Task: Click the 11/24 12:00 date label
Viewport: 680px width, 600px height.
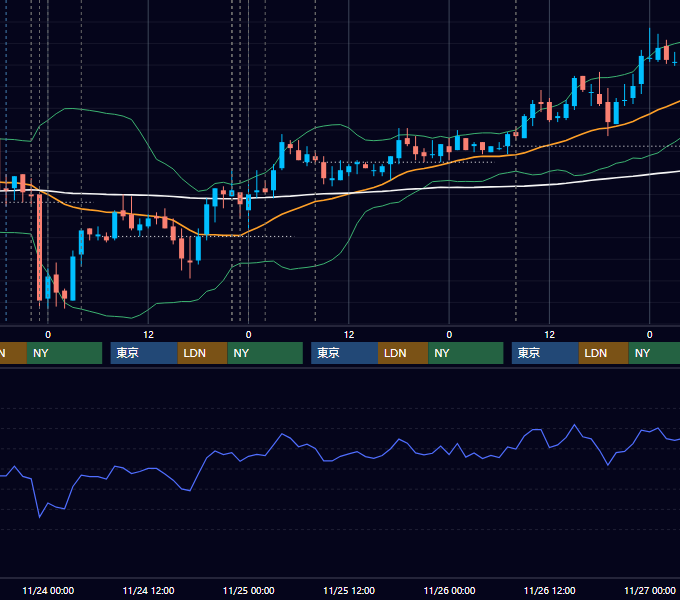Action: coord(148,590)
